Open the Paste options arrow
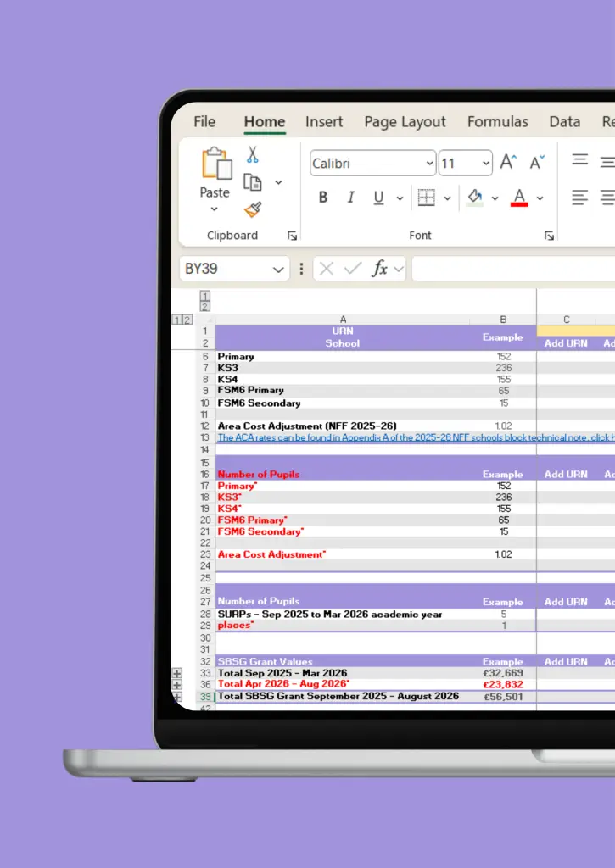The height and width of the screenshot is (868, 615). coord(215,209)
